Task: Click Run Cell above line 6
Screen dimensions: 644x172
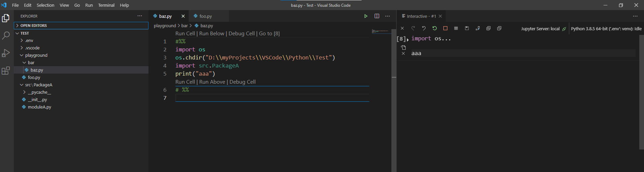Action: pyautogui.click(x=185, y=82)
